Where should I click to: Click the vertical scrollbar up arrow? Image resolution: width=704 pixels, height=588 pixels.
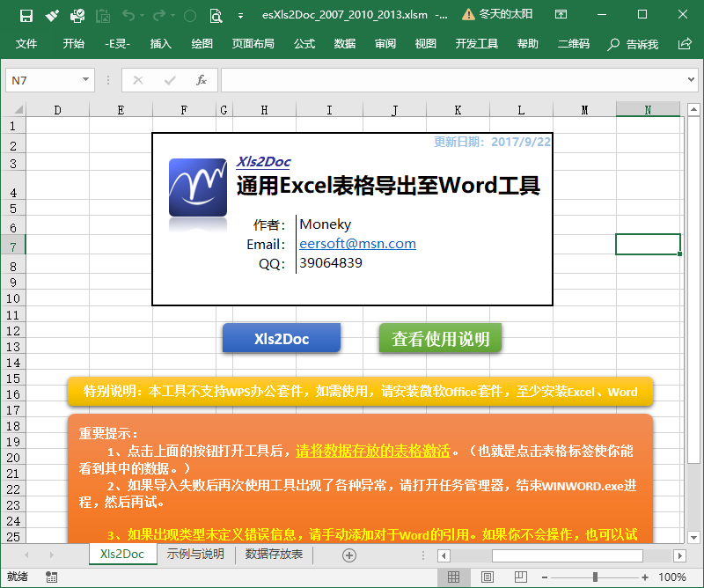pos(693,109)
